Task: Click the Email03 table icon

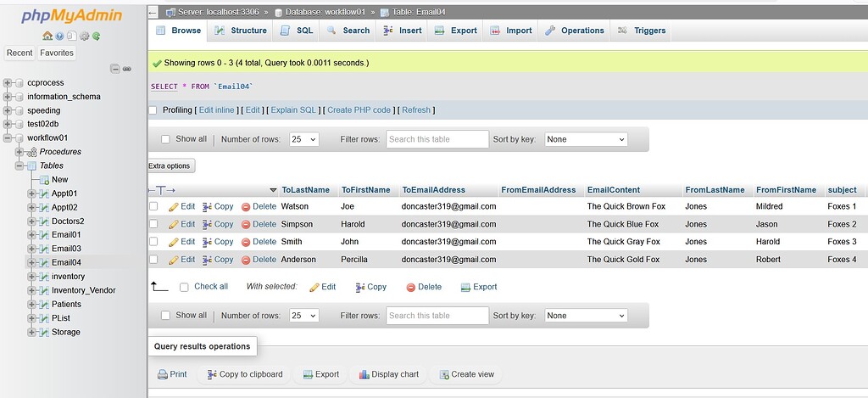Action: pos(44,249)
